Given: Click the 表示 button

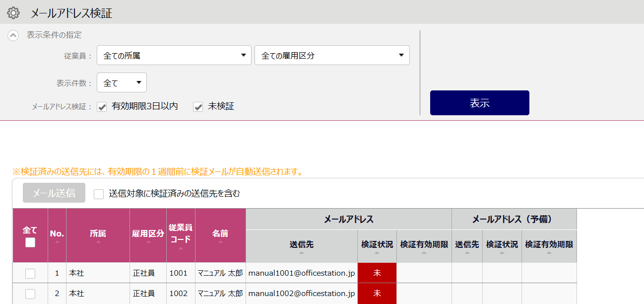Looking at the screenshot, I should click(x=479, y=103).
